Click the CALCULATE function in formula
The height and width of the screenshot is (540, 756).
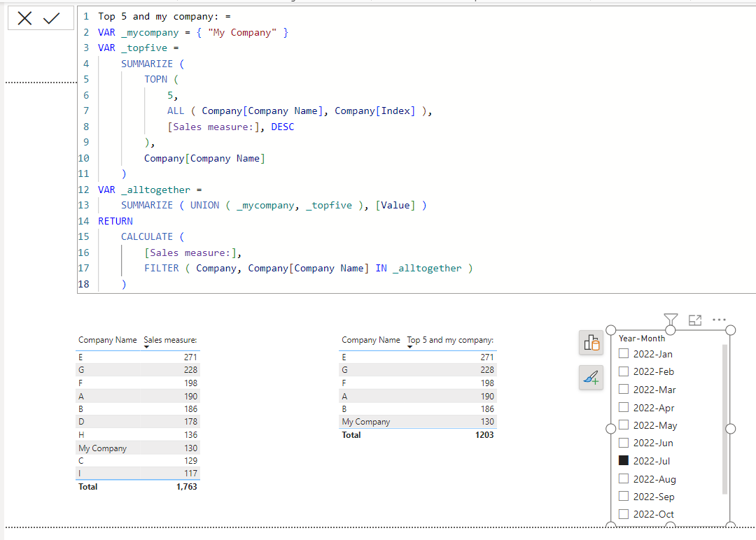[x=147, y=236]
